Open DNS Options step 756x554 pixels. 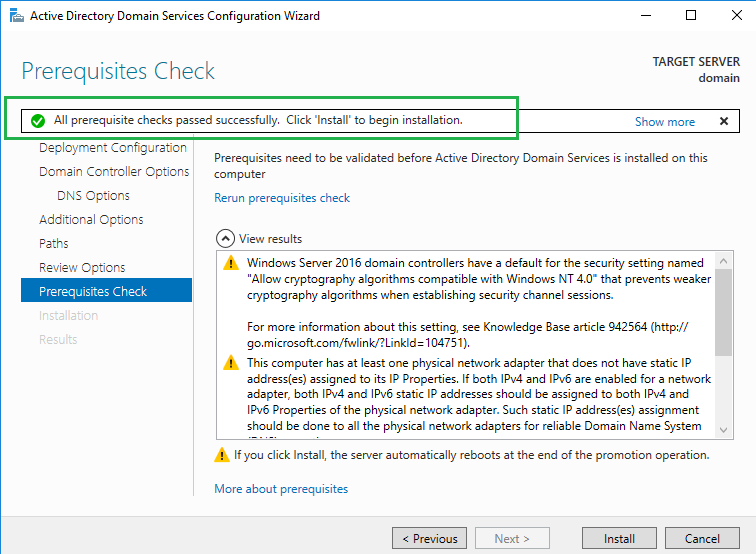(93, 196)
